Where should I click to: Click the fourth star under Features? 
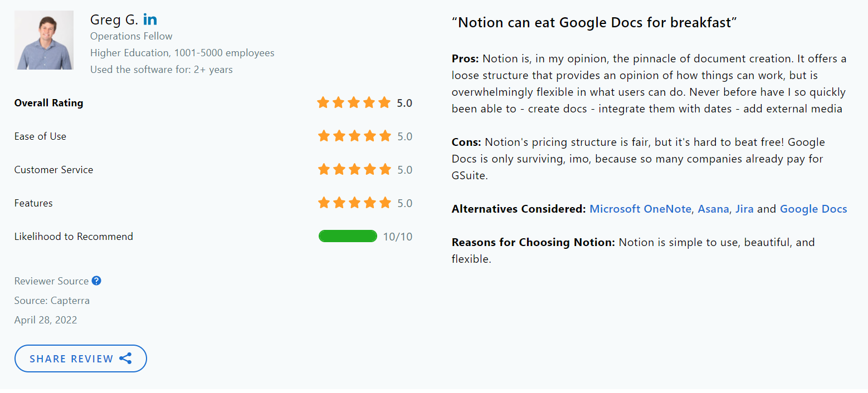pyautogui.click(x=369, y=203)
